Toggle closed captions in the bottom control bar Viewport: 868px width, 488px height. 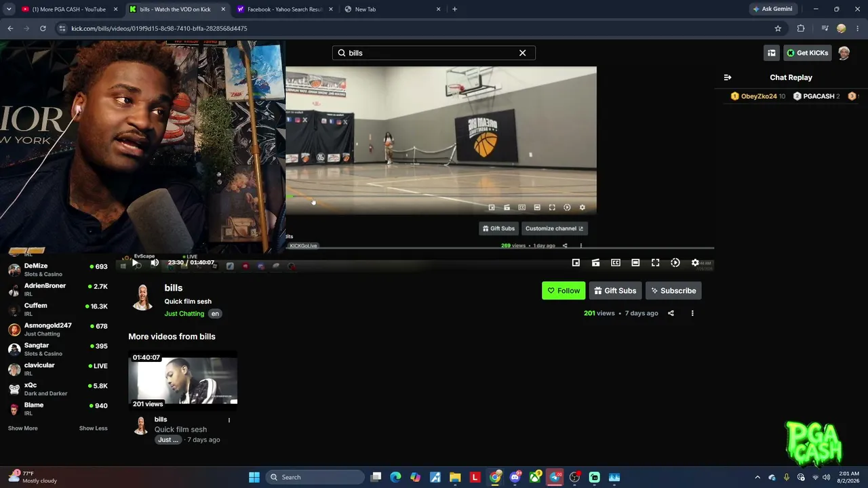(x=616, y=263)
